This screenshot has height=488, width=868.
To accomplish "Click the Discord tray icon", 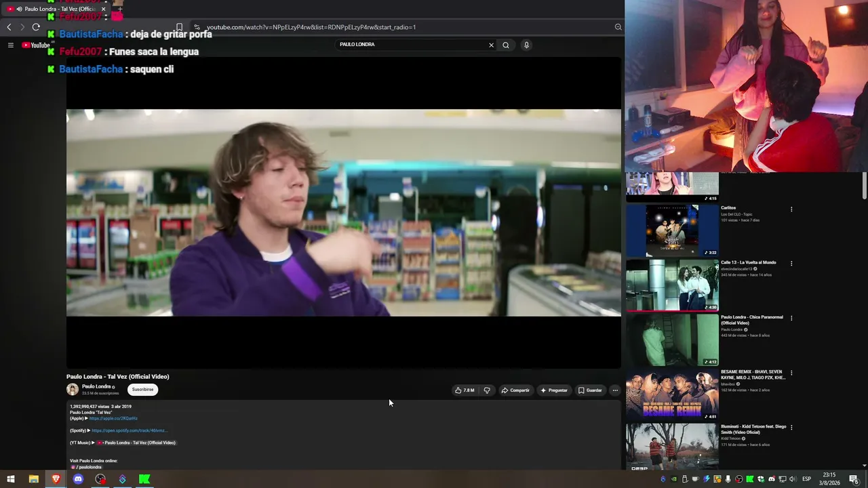I will [x=771, y=479].
